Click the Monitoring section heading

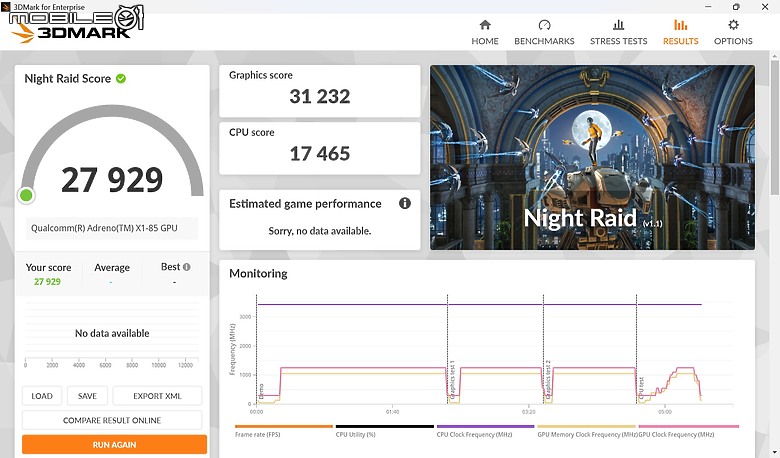(258, 274)
